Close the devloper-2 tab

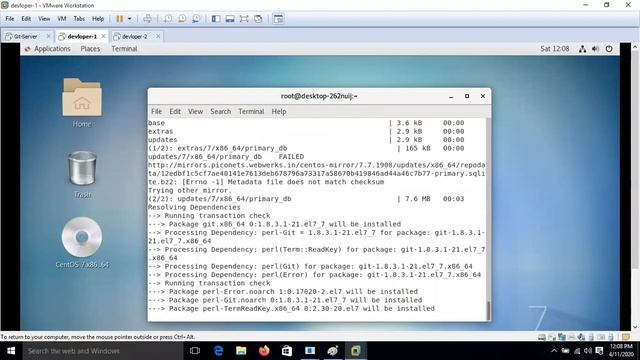(158, 36)
